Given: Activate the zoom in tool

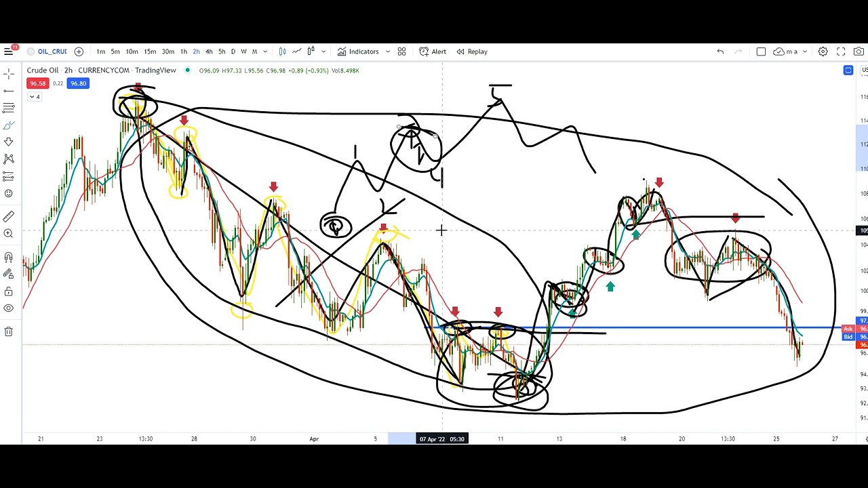Looking at the screenshot, I should [8, 234].
